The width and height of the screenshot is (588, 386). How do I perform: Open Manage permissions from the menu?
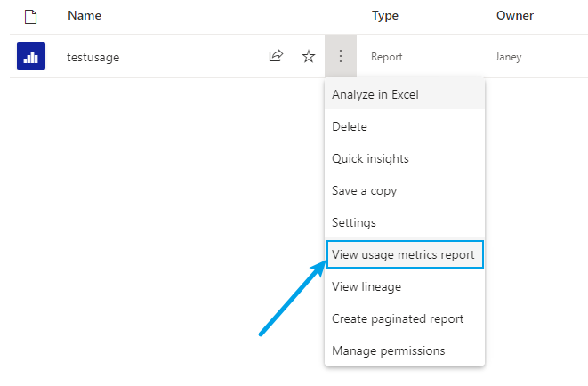point(405,350)
